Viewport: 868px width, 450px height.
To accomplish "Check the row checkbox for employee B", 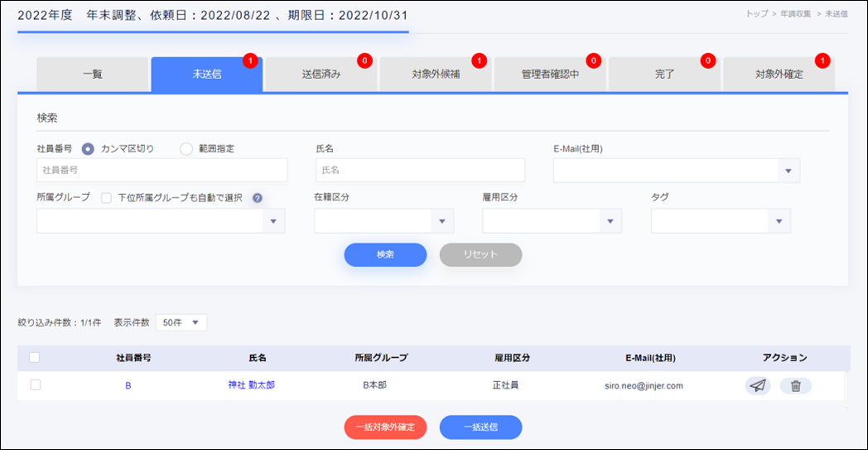I will tap(35, 385).
